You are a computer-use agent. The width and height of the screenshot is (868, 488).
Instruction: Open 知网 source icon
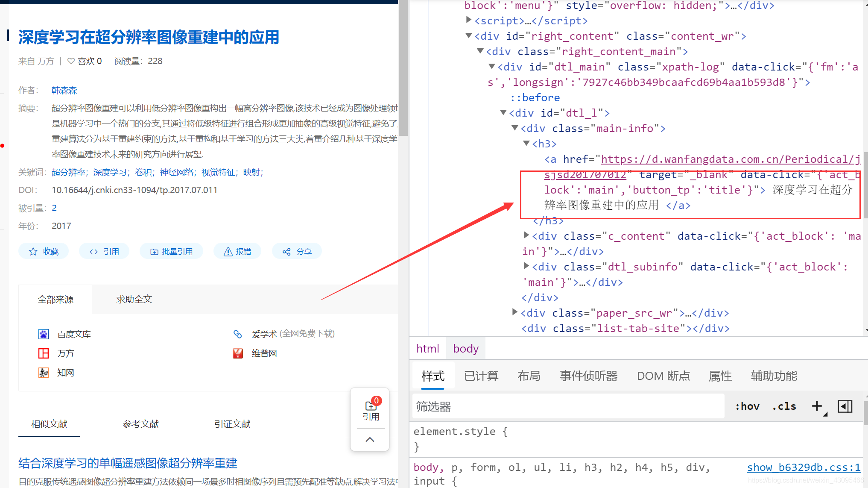pos(44,373)
